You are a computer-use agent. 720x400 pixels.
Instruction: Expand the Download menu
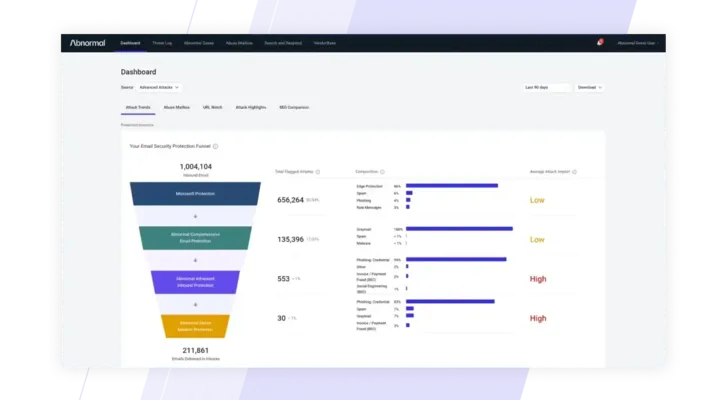590,87
